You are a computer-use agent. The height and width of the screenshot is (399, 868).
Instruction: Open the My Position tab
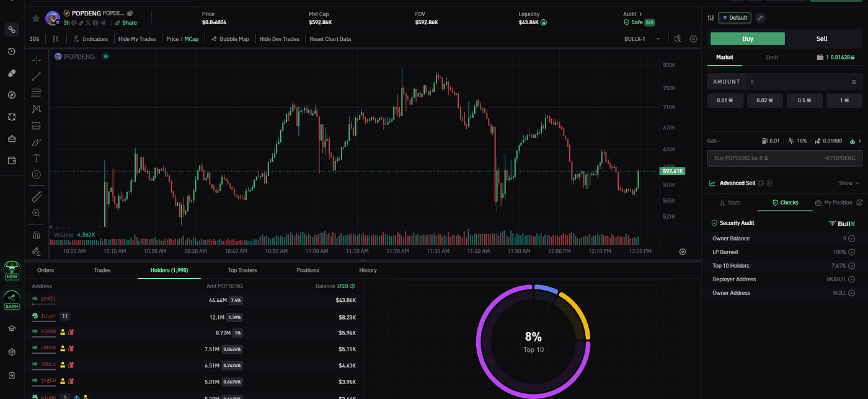(833, 203)
